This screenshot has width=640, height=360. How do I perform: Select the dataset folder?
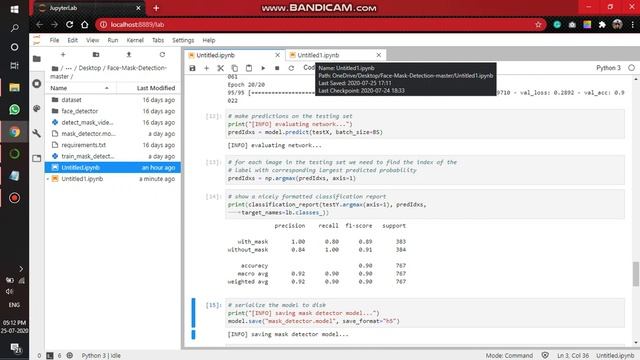click(113, 100)
